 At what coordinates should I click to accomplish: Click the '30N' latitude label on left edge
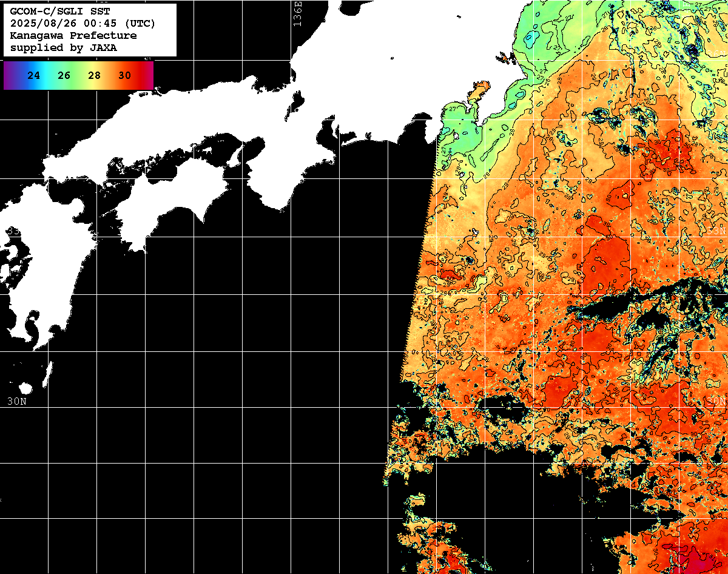click(16, 401)
